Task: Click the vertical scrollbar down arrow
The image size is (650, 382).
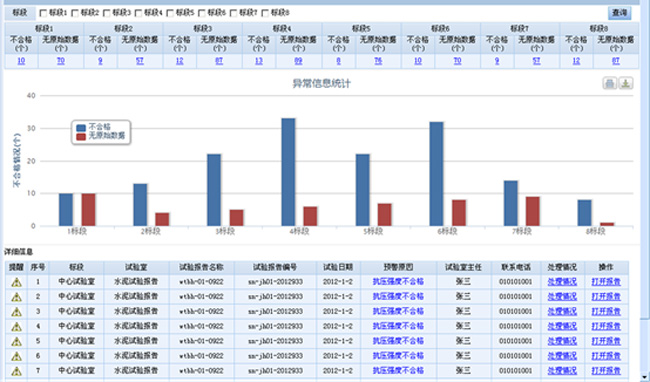Action: [x=645, y=377]
